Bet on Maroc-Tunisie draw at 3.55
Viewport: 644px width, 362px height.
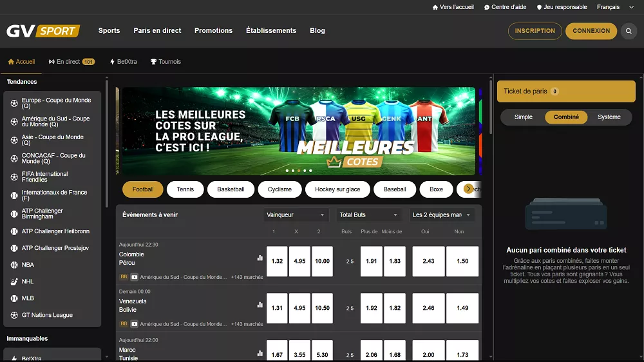[299, 351]
